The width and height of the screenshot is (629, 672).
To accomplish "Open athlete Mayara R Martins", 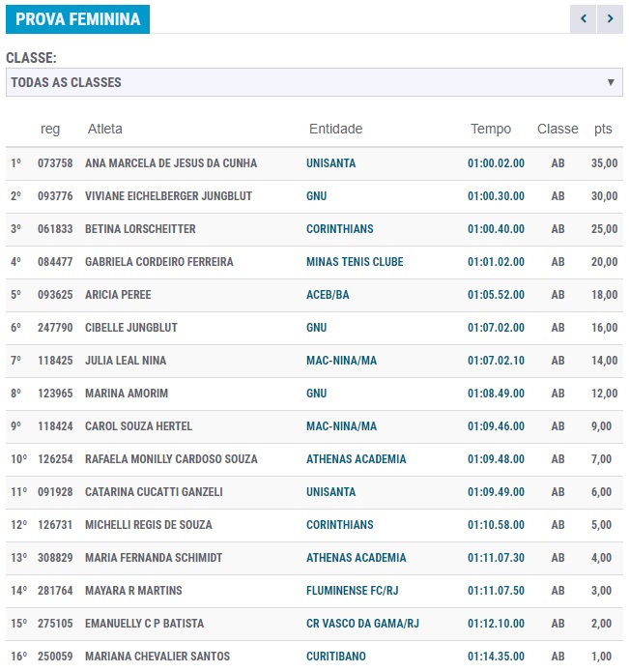I will click(x=133, y=591).
